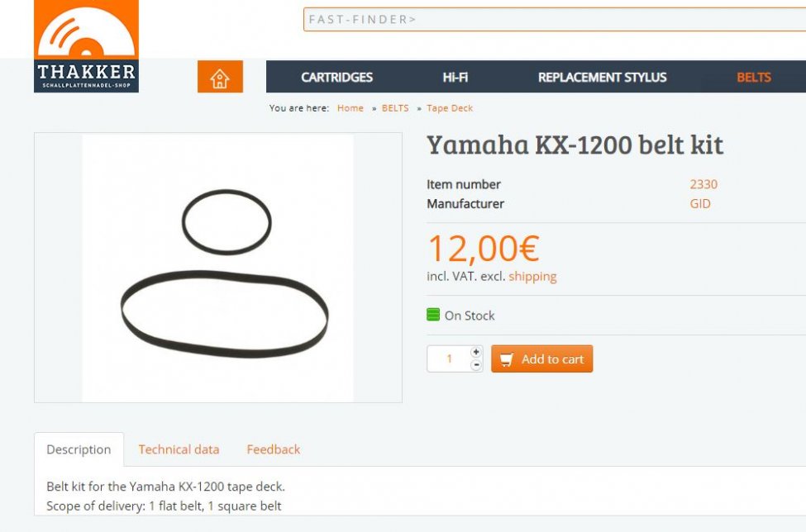Open the CARTRIDGES menu
This screenshot has height=532, width=806.
tap(336, 77)
